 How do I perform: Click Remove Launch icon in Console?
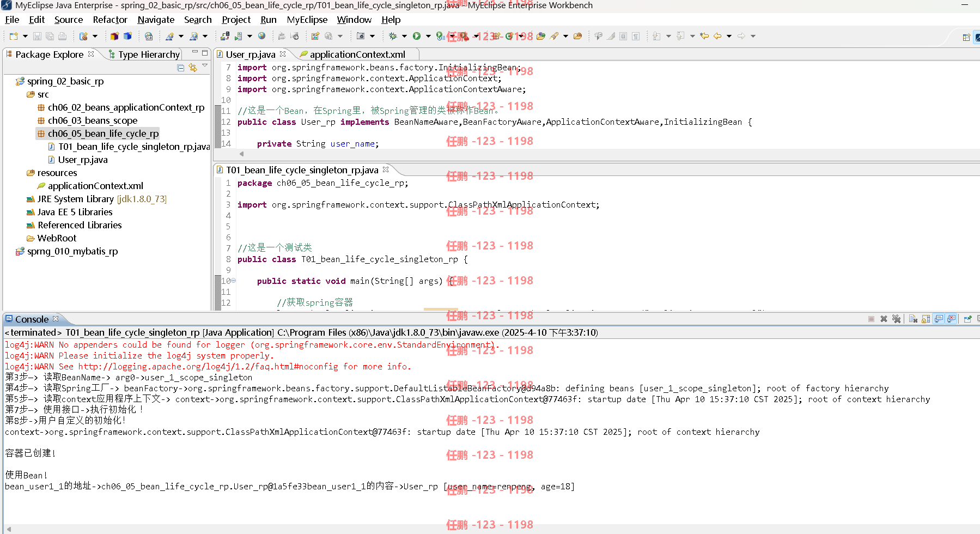tap(884, 319)
